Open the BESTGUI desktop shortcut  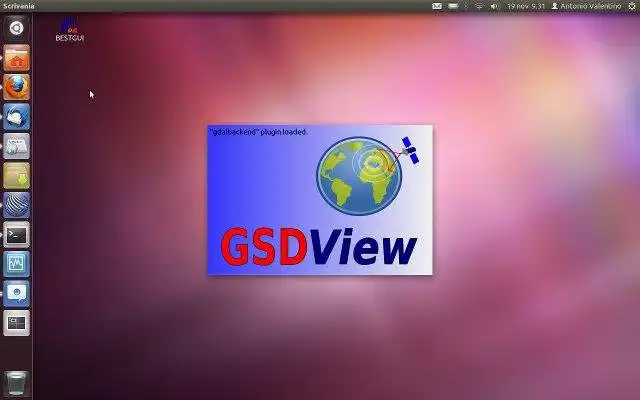[70, 30]
